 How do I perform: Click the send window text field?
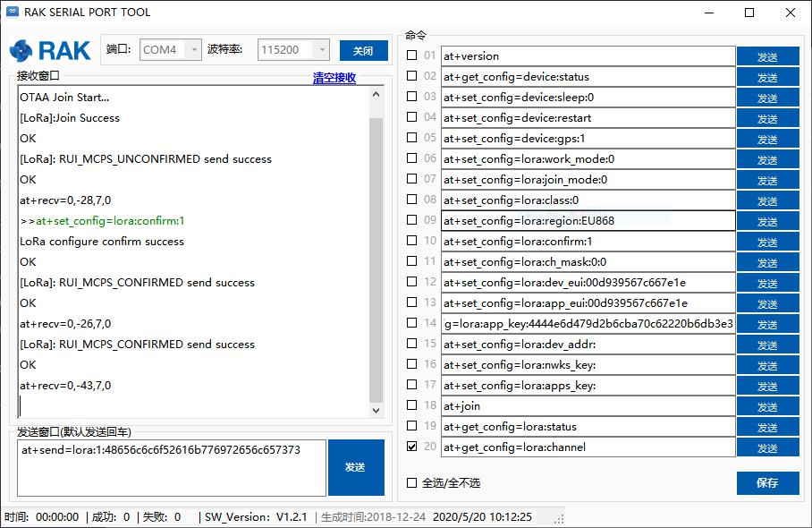click(x=172, y=468)
